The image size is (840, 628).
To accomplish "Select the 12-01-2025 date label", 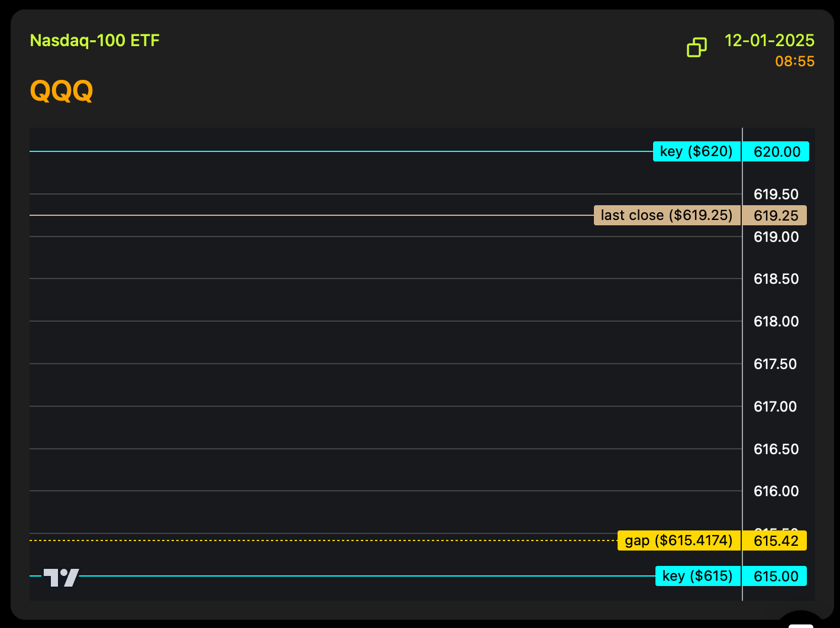I will click(769, 40).
